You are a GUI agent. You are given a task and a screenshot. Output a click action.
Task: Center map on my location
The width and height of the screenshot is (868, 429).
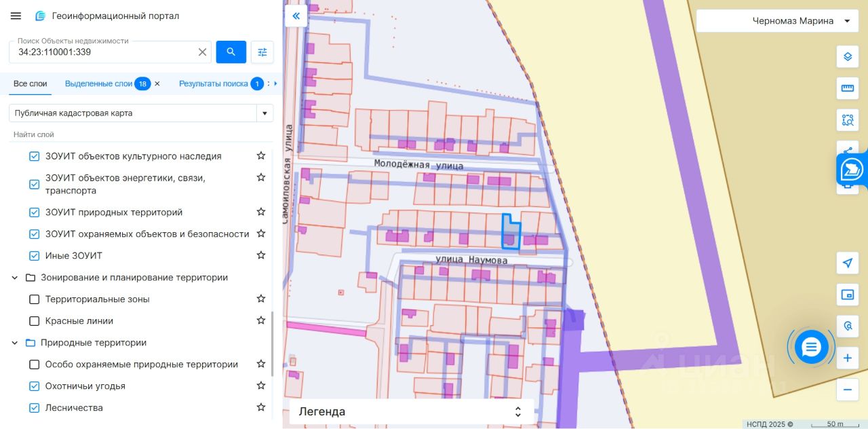tap(848, 263)
